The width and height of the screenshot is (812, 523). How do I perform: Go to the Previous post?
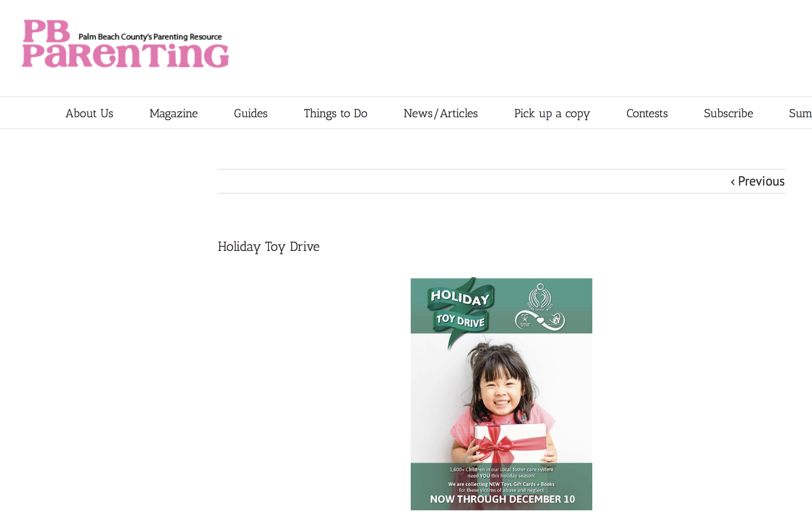pyautogui.click(x=758, y=181)
